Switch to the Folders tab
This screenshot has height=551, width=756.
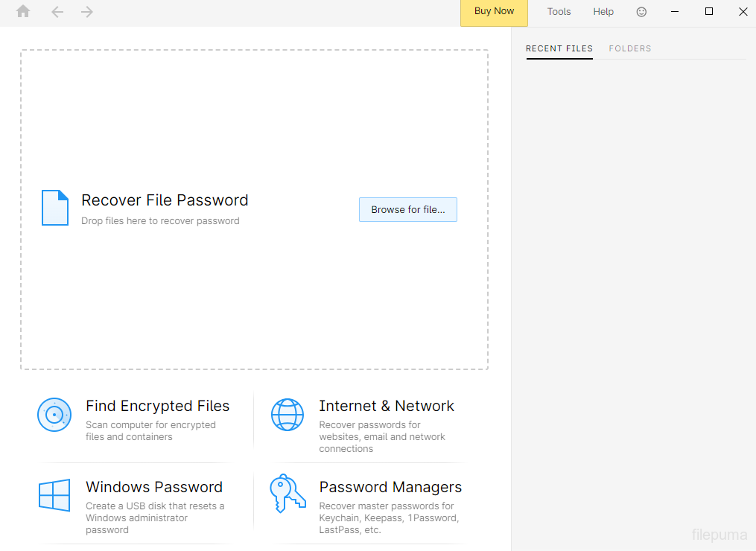coord(630,48)
